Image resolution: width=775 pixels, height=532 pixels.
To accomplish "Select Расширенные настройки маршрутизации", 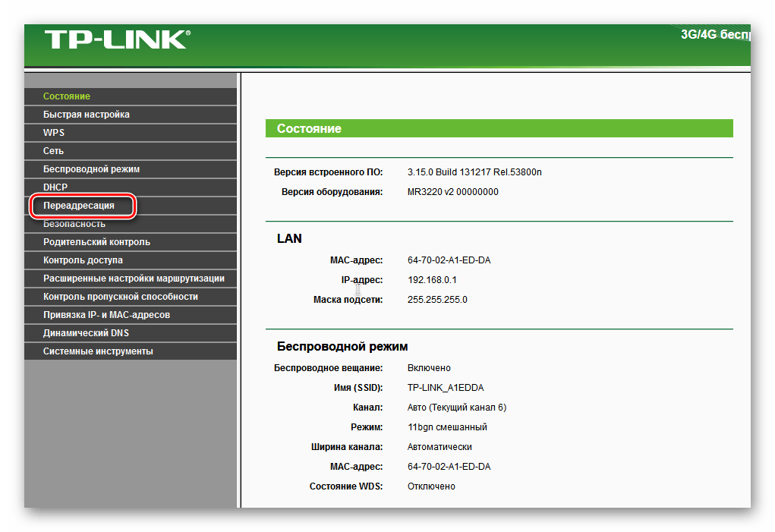I will click(x=134, y=279).
